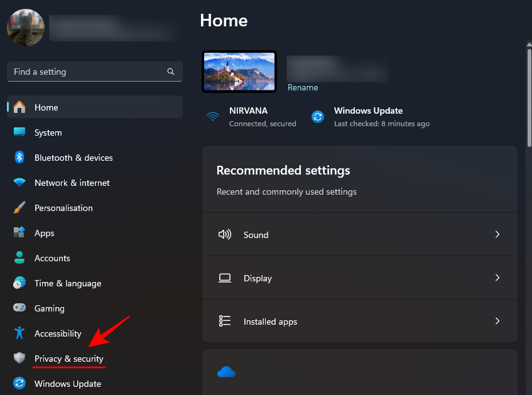The width and height of the screenshot is (532, 395).
Task: Open the System settings page
Action: 95,133
